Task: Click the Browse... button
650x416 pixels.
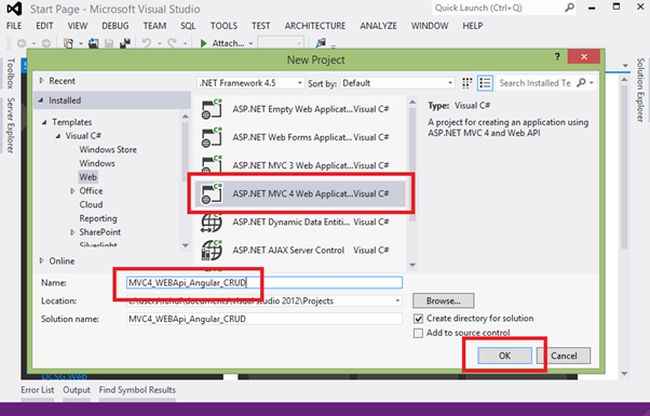Action: pos(444,301)
